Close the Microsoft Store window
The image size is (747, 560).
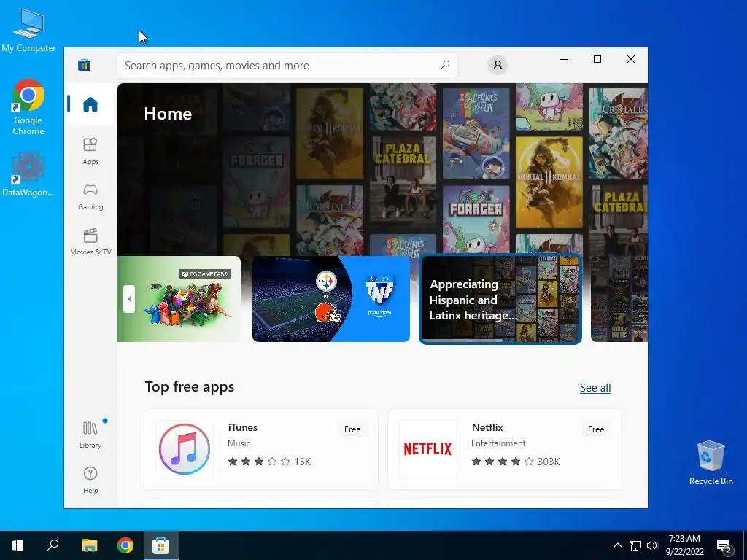pos(631,59)
